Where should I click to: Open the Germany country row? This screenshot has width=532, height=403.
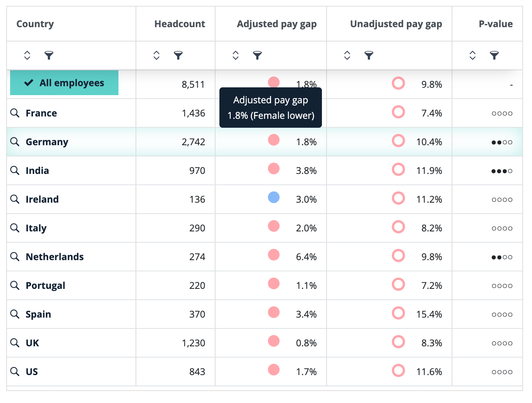point(47,142)
